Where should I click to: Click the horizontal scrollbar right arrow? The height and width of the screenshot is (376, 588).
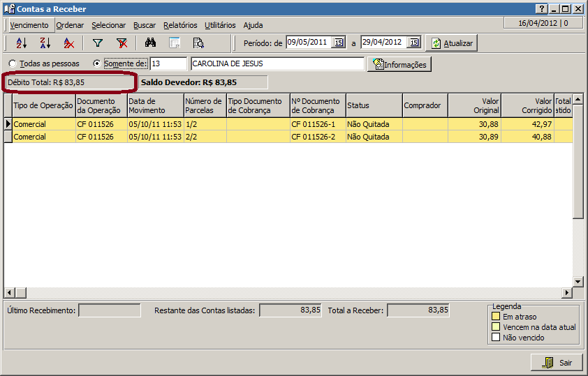tap(566, 292)
